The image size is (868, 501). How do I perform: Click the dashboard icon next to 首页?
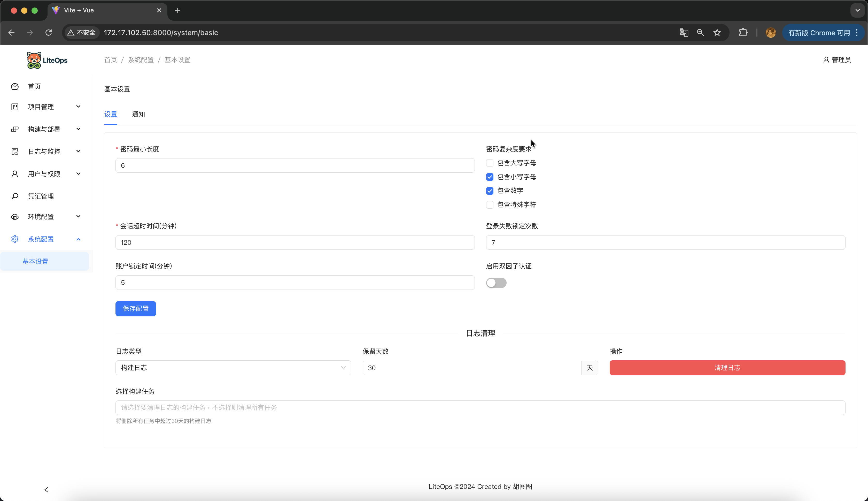pos(15,86)
